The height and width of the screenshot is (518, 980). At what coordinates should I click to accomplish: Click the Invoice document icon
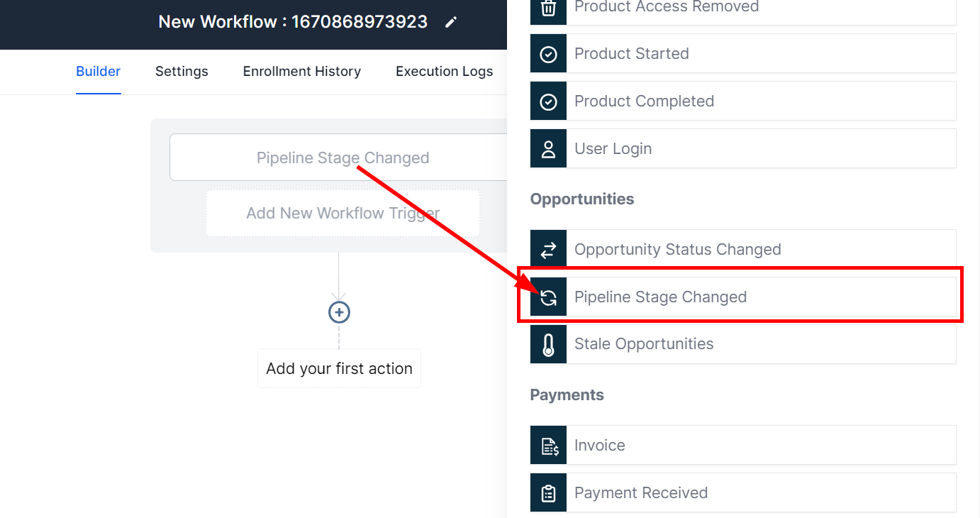(x=548, y=446)
